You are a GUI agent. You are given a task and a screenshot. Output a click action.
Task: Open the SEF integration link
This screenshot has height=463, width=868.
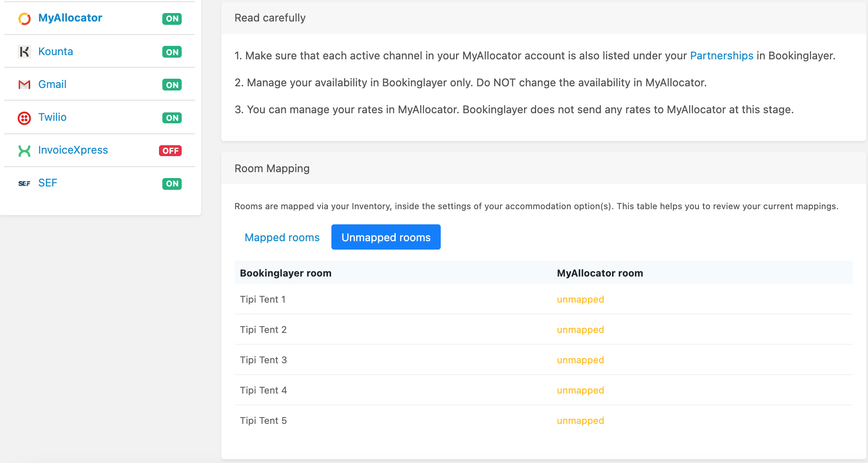(48, 183)
